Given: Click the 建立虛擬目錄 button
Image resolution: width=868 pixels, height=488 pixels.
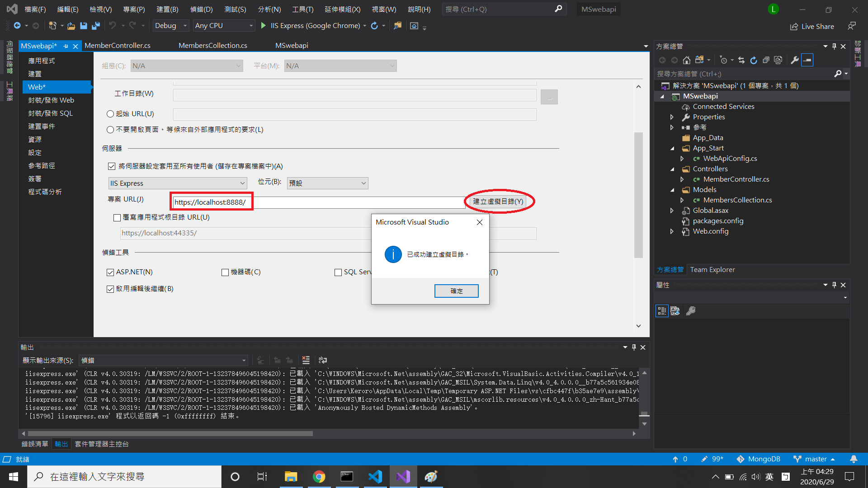Looking at the screenshot, I should click(x=498, y=202).
